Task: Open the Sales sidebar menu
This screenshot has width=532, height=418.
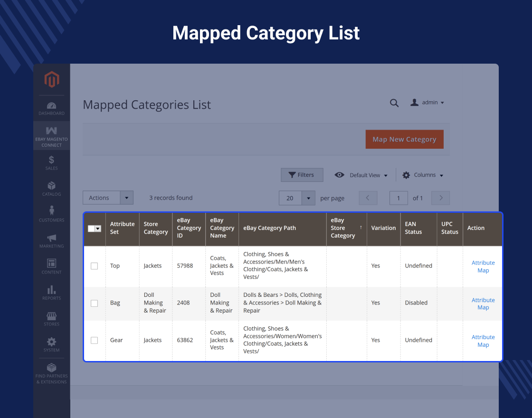Action: (x=52, y=163)
